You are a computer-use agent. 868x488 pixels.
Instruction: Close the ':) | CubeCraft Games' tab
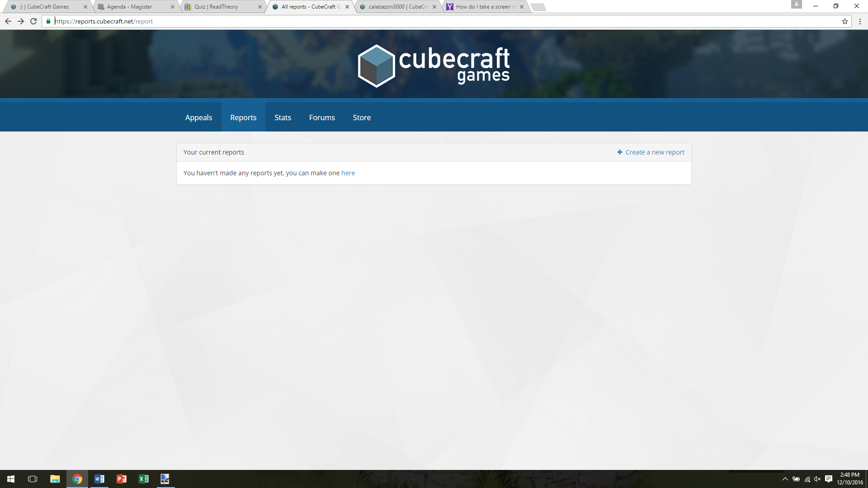point(85,7)
